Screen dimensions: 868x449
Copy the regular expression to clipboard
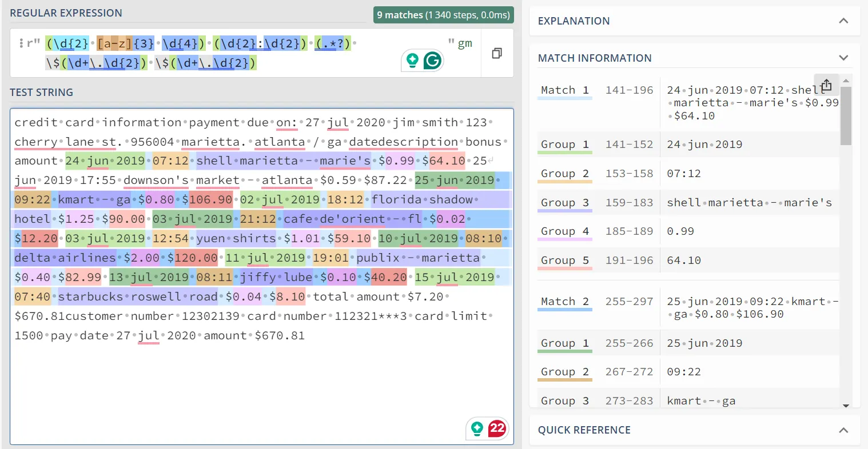pos(497,53)
